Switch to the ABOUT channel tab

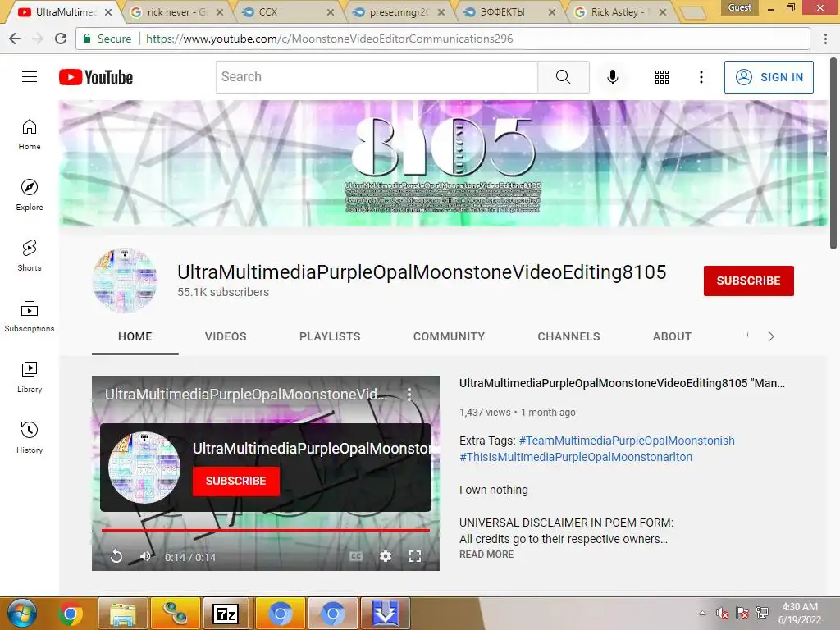tap(673, 336)
